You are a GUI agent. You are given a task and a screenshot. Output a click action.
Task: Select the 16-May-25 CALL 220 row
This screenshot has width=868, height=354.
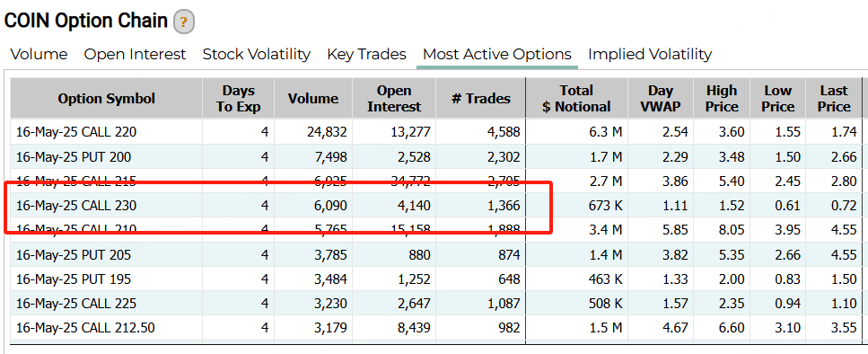[x=436, y=132]
